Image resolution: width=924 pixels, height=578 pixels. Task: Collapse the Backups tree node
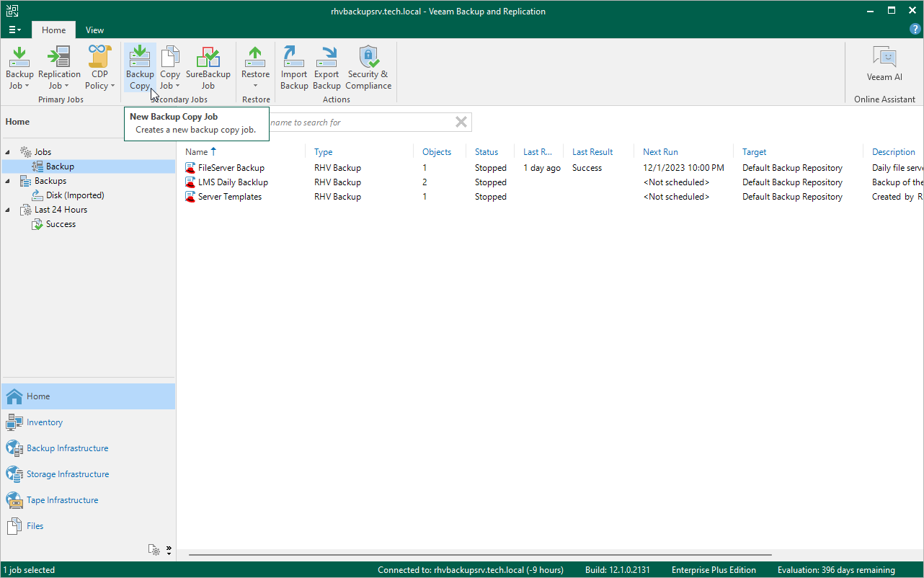(x=9, y=181)
